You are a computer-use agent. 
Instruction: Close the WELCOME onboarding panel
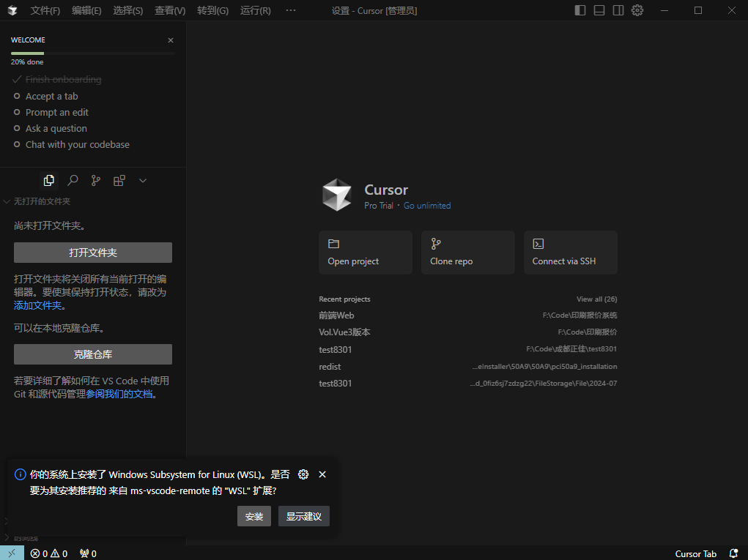(x=170, y=40)
